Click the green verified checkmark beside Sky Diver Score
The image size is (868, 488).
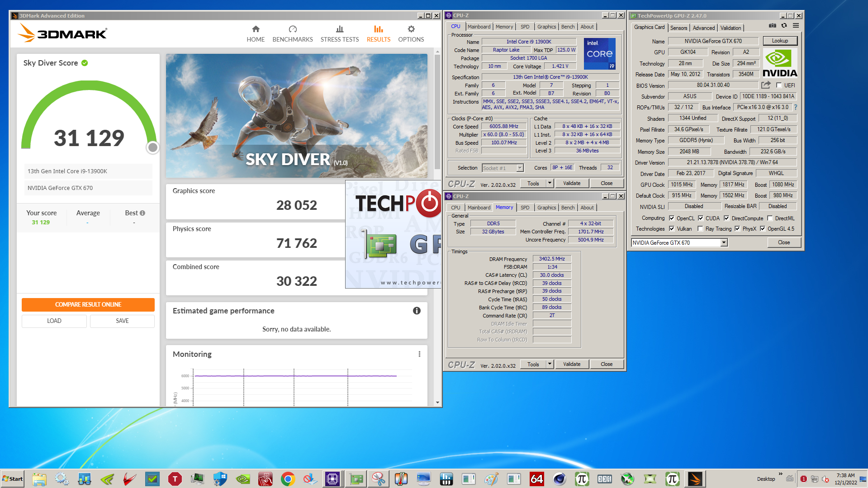coord(85,63)
